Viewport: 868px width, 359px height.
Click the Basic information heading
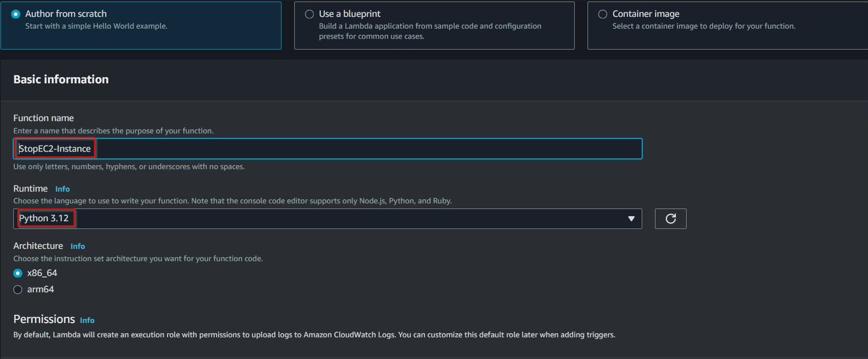point(61,79)
